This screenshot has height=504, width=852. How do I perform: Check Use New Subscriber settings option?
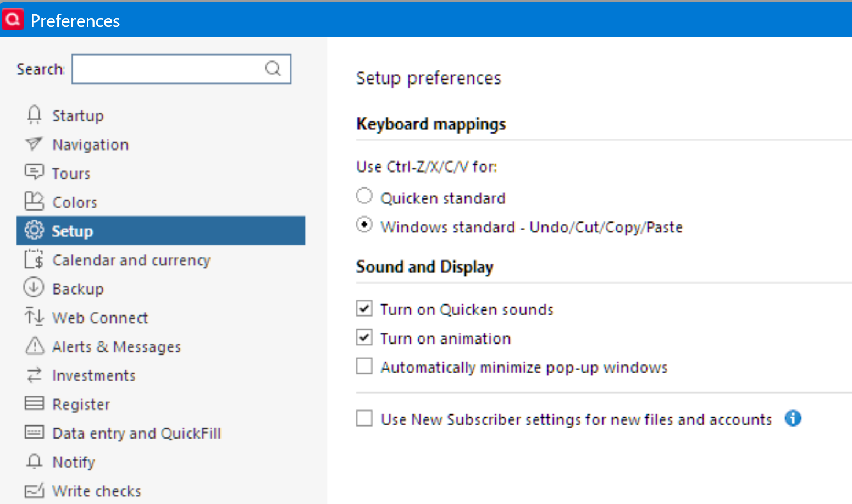[364, 418]
